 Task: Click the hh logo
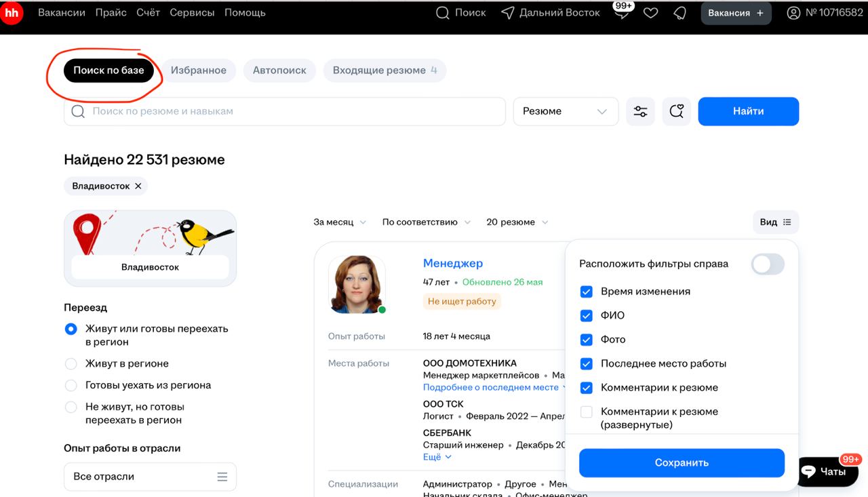tap(12, 12)
